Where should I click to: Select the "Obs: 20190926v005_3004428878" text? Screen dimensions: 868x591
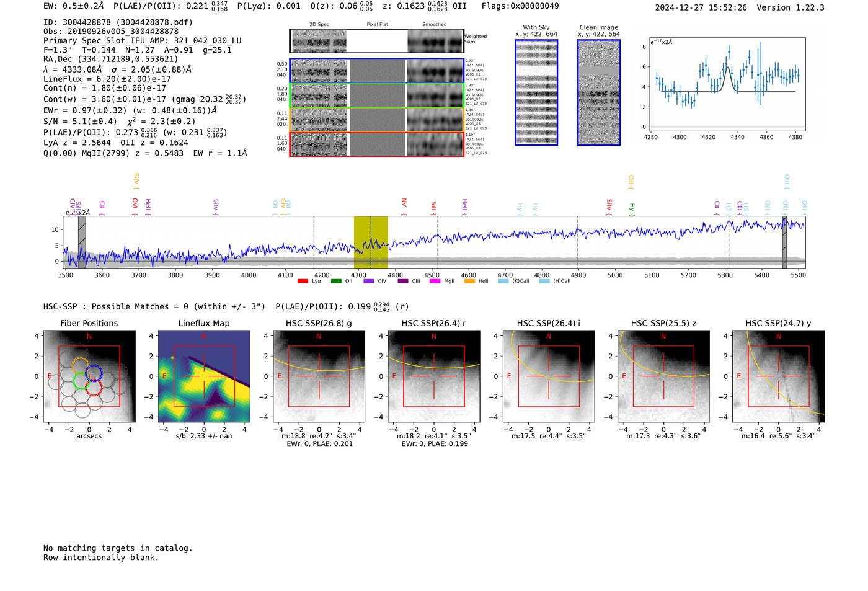[x=111, y=32]
